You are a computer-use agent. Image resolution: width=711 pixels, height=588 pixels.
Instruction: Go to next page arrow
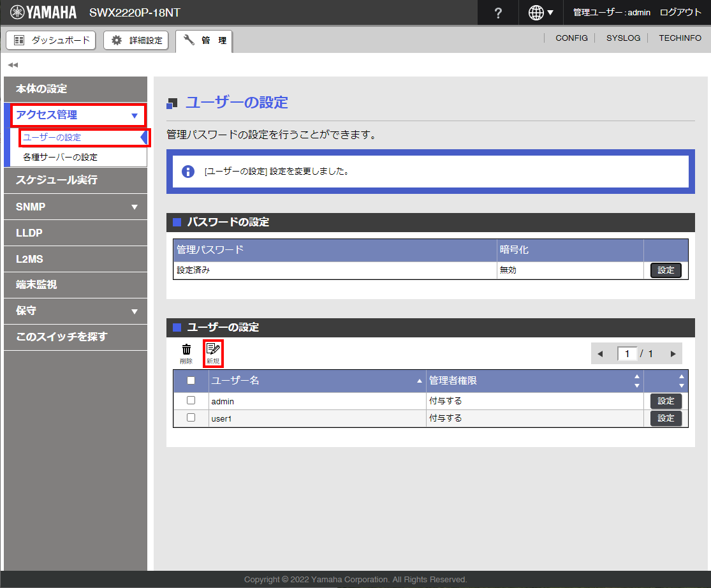pyautogui.click(x=673, y=354)
